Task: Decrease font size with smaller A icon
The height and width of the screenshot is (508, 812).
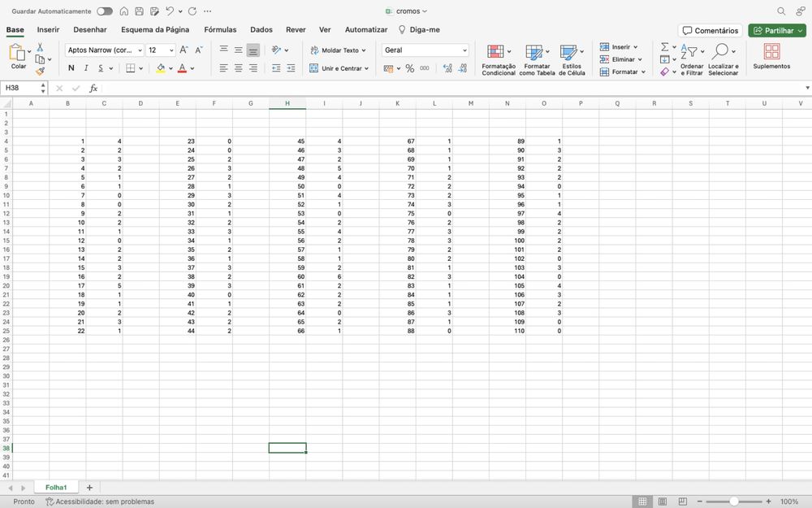Action: point(199,50)
